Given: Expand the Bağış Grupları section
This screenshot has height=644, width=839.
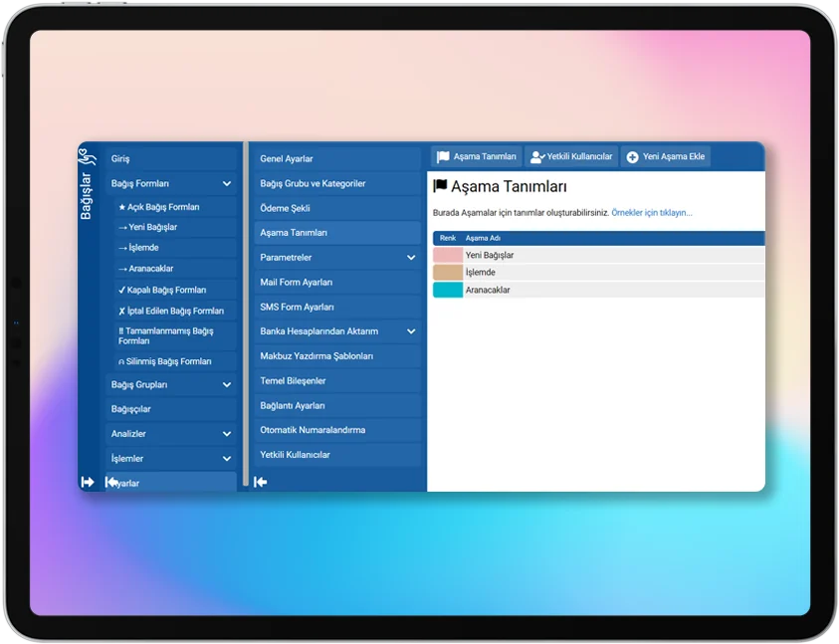Looking at the screenshot, I should pos(227,385).
